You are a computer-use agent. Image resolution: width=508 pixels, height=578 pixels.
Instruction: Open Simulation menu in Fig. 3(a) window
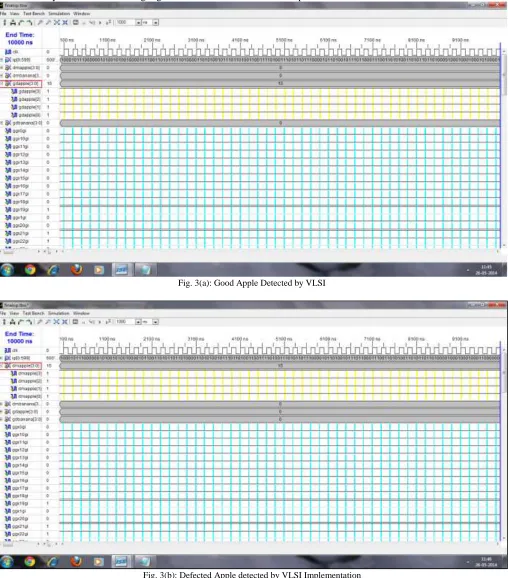59,14
